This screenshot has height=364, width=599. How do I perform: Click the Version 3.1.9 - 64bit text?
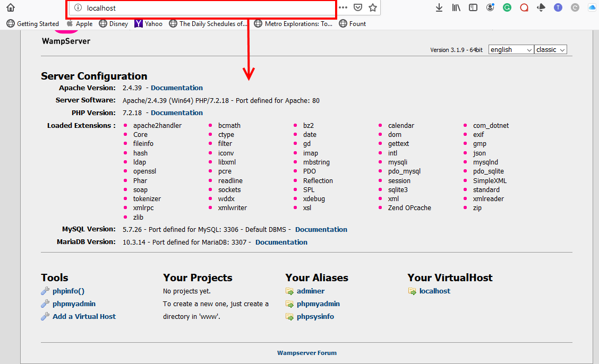[456, 50]
